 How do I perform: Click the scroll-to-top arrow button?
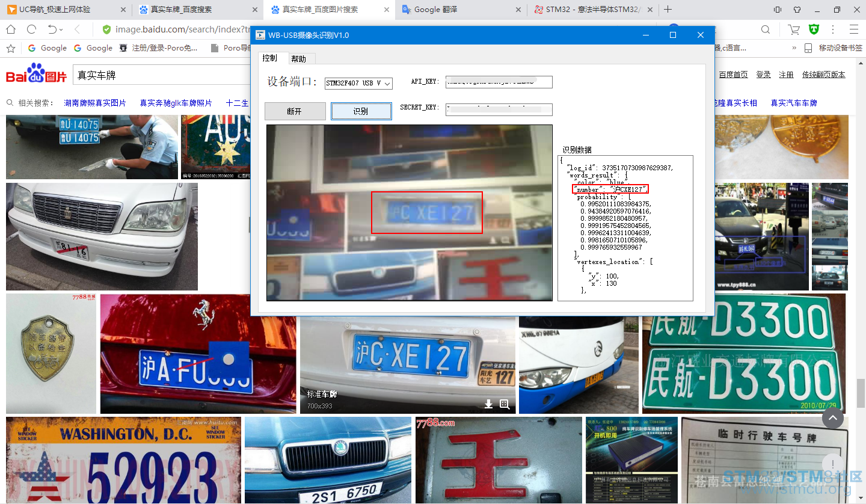(832, 417)
